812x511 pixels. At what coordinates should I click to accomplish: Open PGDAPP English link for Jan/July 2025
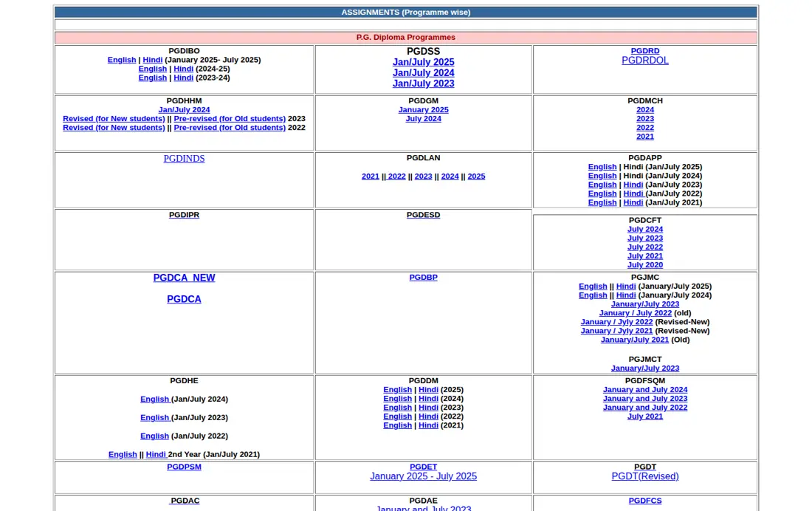[602, 167]
